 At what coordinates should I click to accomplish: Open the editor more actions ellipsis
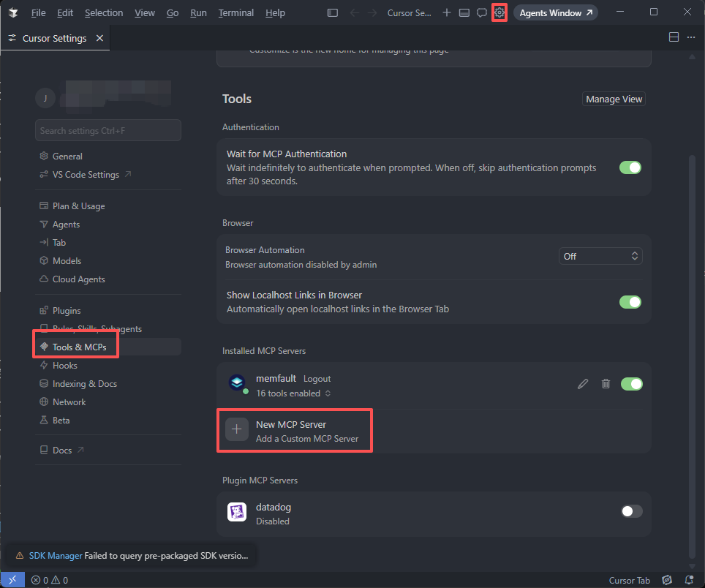tap(691, 37)
